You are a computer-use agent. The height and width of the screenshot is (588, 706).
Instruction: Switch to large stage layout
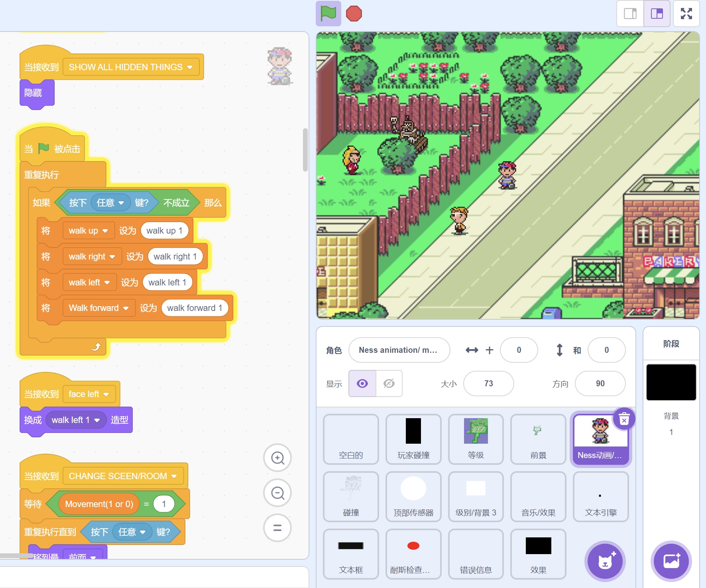click(657, 14)
